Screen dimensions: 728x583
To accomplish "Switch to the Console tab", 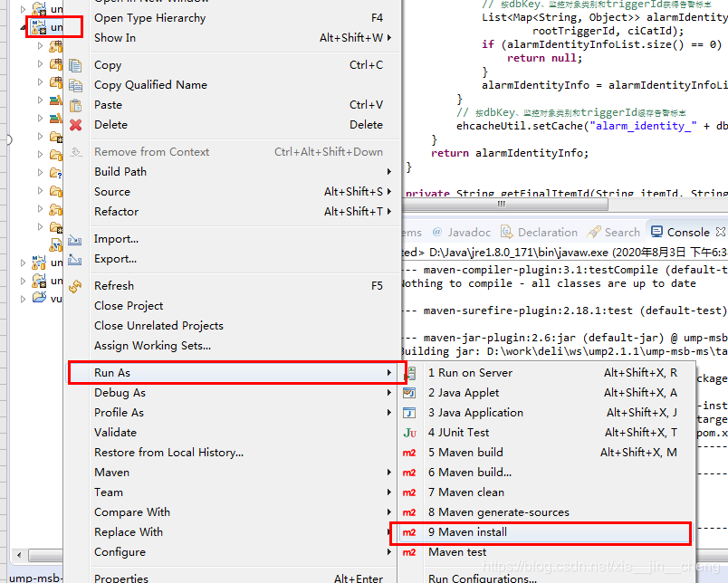I will 688,232.
